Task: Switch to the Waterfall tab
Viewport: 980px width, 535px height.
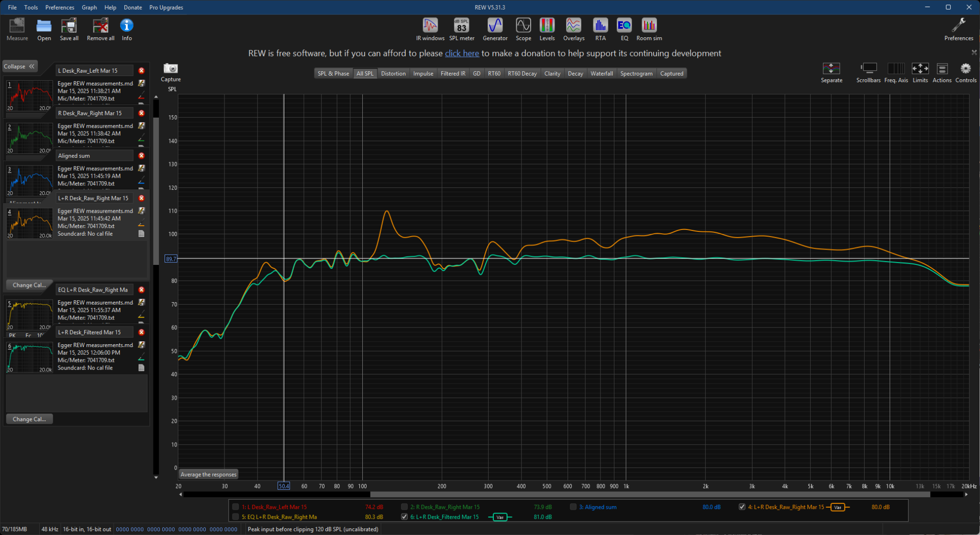Action: tap(601, 73)
